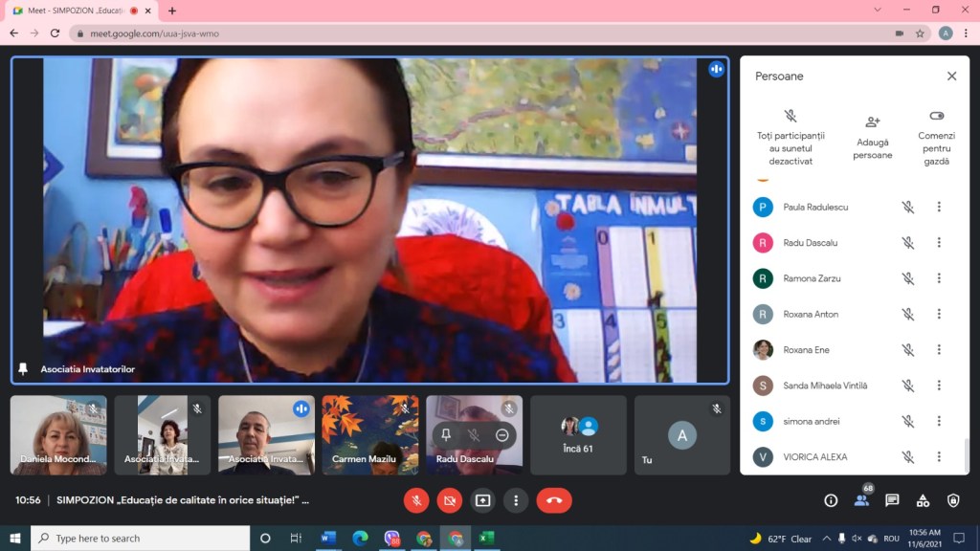Pin Radu Dascalu's video tile
980x551 pixels.
[x=446, y=435]
